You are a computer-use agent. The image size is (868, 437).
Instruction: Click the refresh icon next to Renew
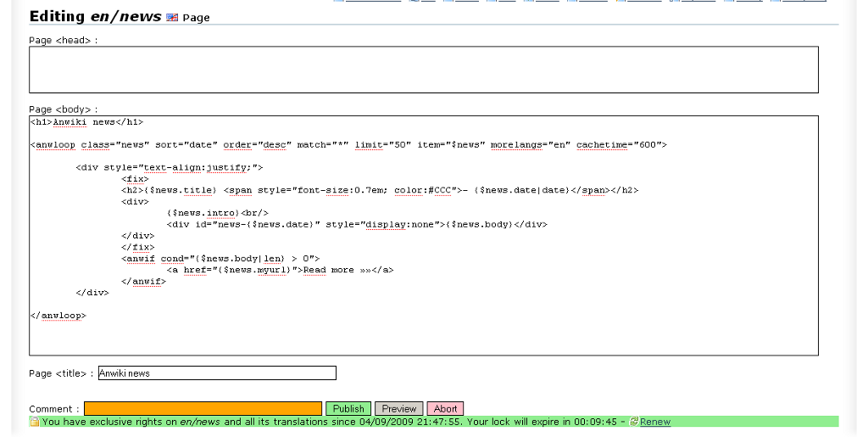pyautogui.click(x=634, y=421)
